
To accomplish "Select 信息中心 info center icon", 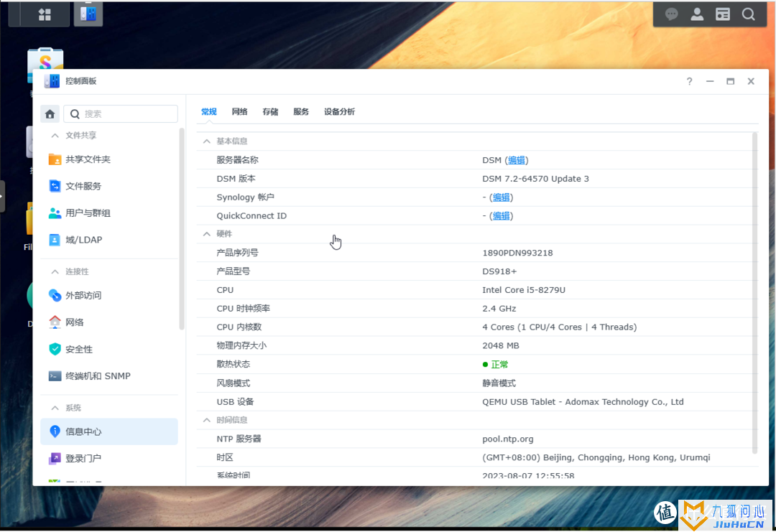I will coord(55,431).
